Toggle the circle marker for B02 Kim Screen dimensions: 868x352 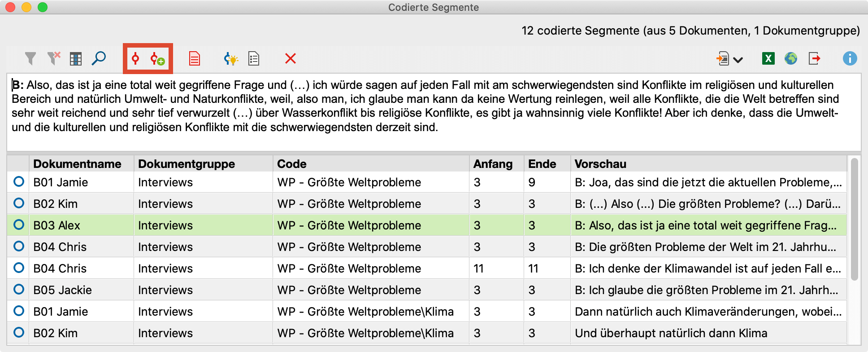18,203
